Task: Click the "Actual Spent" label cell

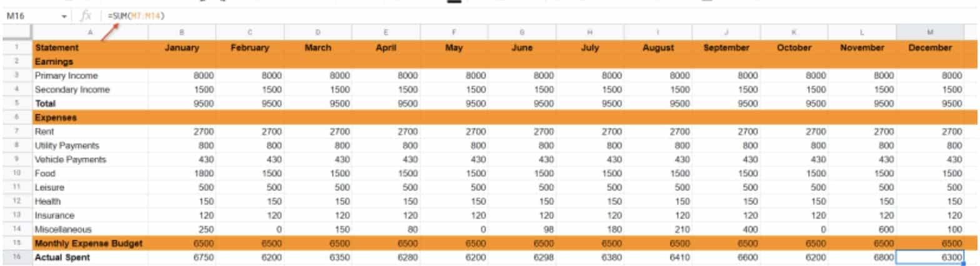Action: [x=90, y=257]
